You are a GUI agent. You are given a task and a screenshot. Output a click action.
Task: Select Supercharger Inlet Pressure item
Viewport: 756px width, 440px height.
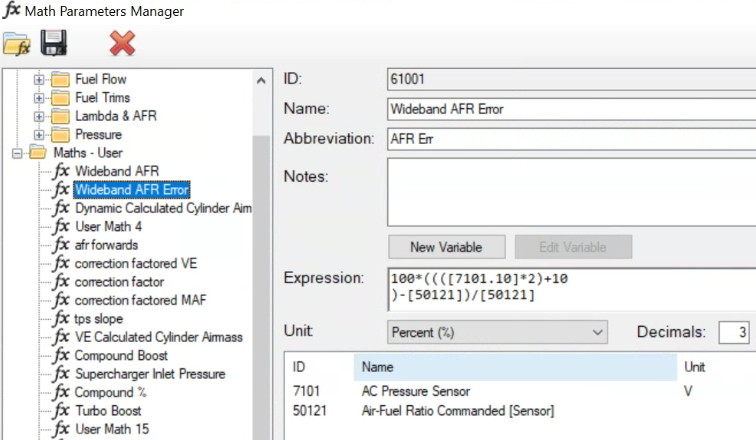[150, 374]
